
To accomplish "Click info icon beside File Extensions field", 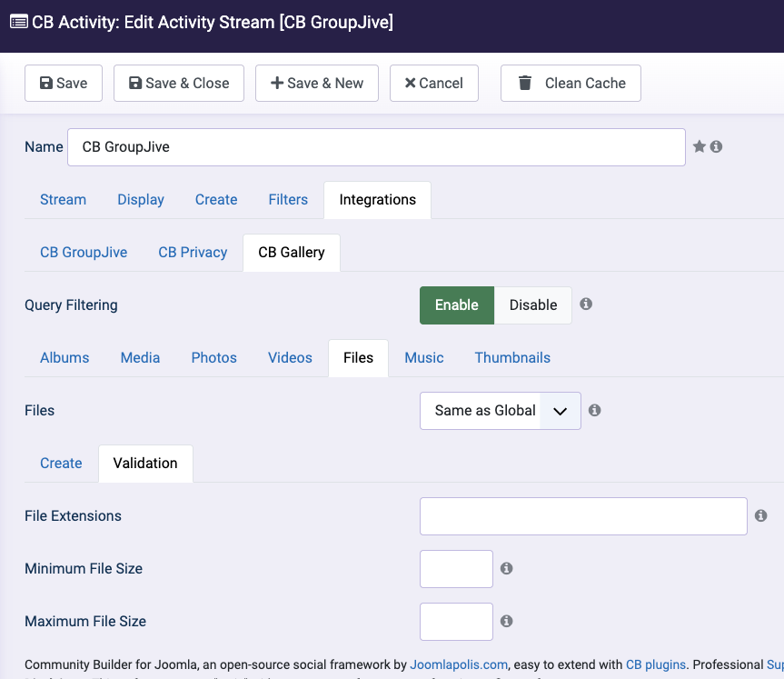I will click(761, 515).
